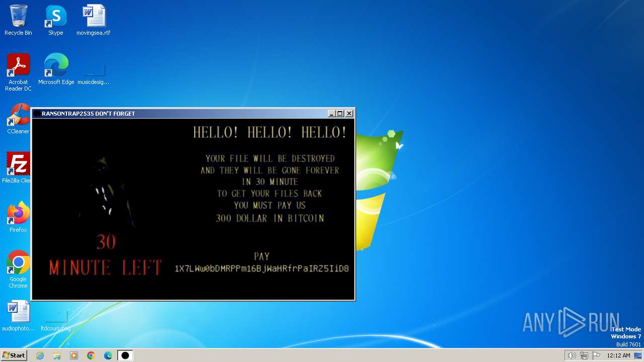Launch the Microsoft Edge desktop shortcut
Screen dimensions: 644x362
[56, 69]
